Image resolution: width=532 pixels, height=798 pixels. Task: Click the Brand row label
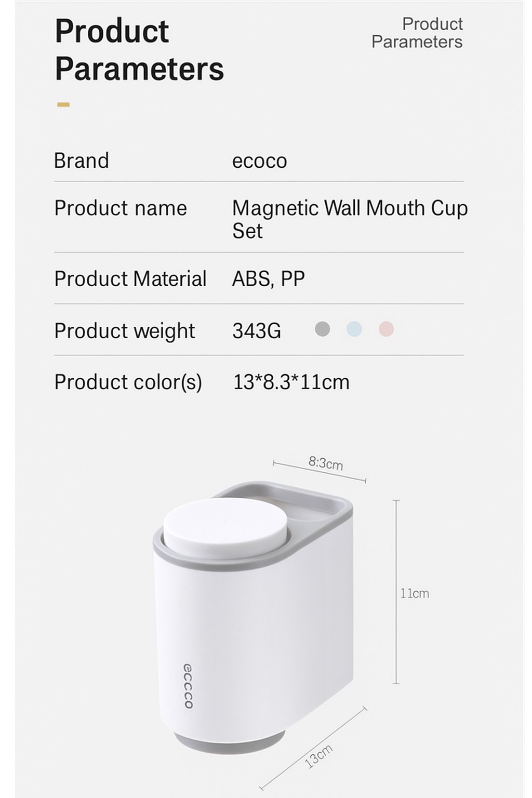point(82,161)
